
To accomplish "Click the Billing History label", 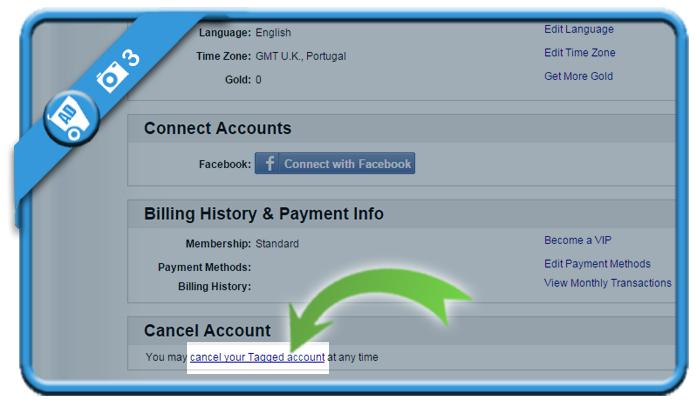I will coord(215,287).
